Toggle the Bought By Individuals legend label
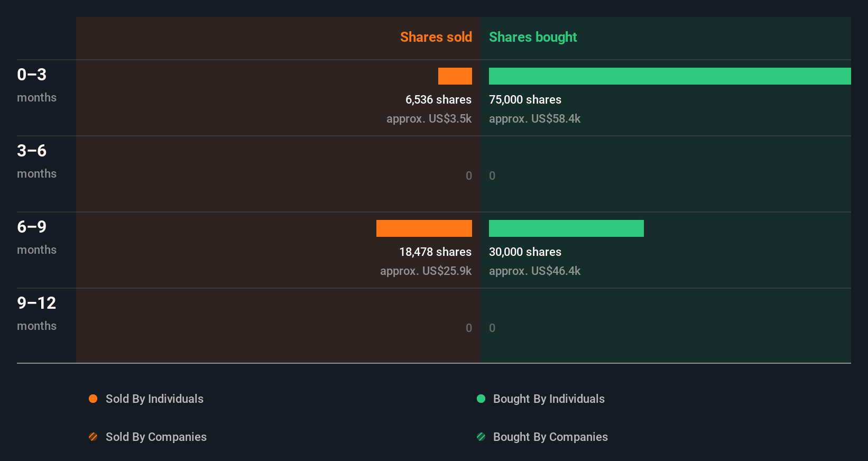The height and width of the screenshot is (461, 868). coord(549,399)
